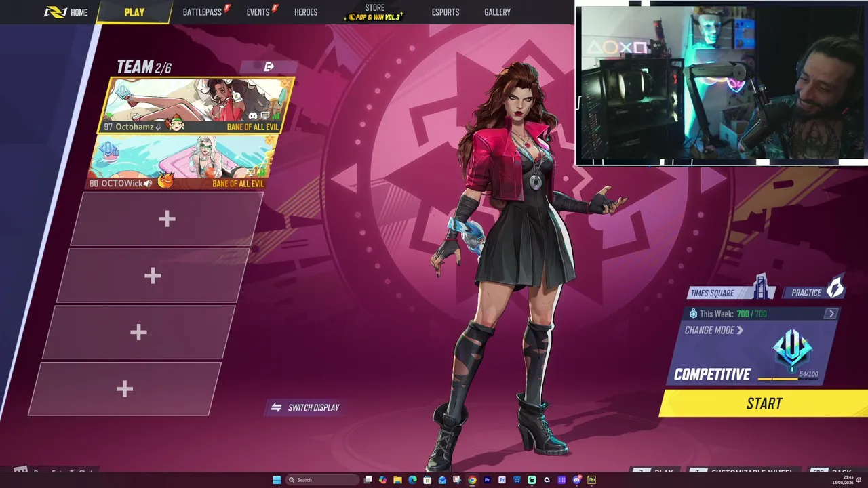Image resolution: width=868 pixels, height=488 pixels.
Task: Open Microsoft Store from taskbar
Action: point(427,480)
